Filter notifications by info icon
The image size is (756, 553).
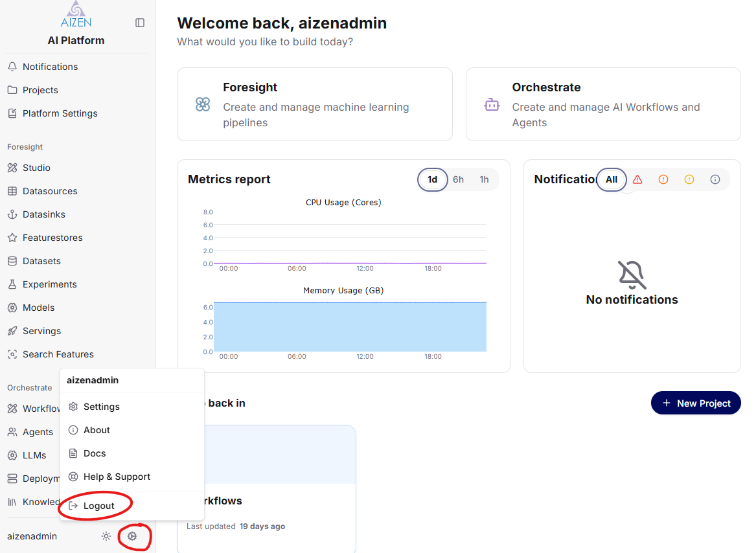pos(715,179)
